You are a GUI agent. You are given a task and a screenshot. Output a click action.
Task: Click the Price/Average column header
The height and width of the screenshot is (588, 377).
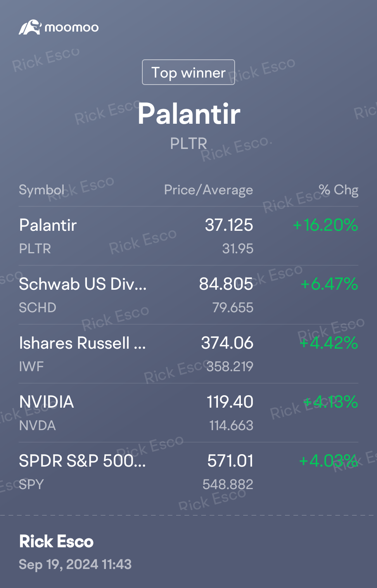[x=208, y=190]
